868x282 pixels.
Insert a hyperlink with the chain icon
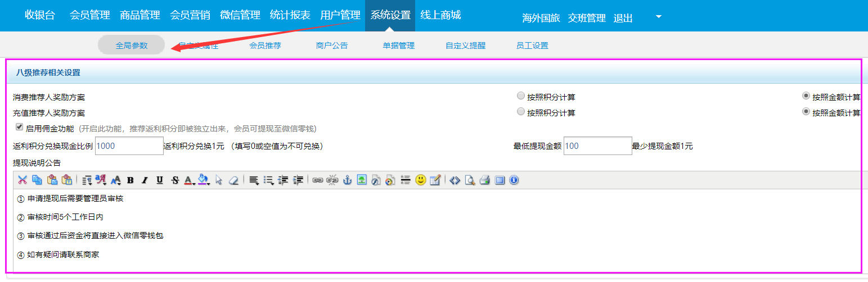318,180
